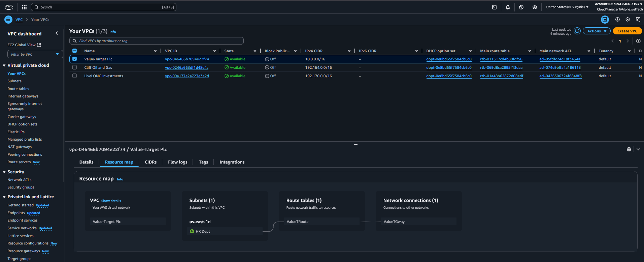
Task: Click the Create VPC button
Action: click(x=627, y=31)
